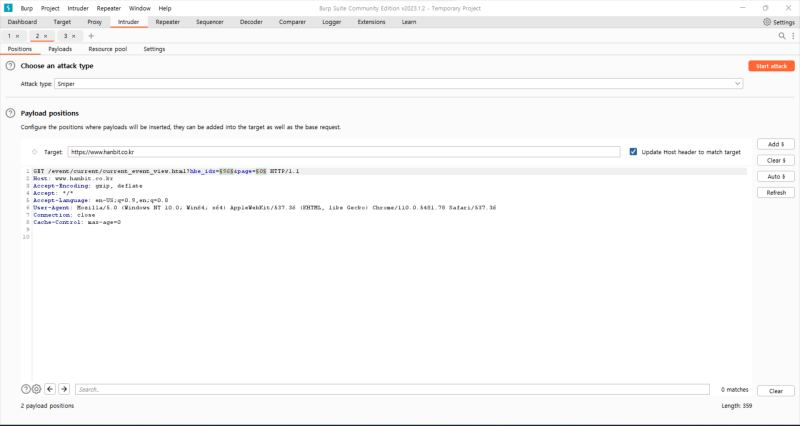Open the Positions sub-tab
Image resolution: width=800 pixels, height=426 pixels.
coord(20,49)
